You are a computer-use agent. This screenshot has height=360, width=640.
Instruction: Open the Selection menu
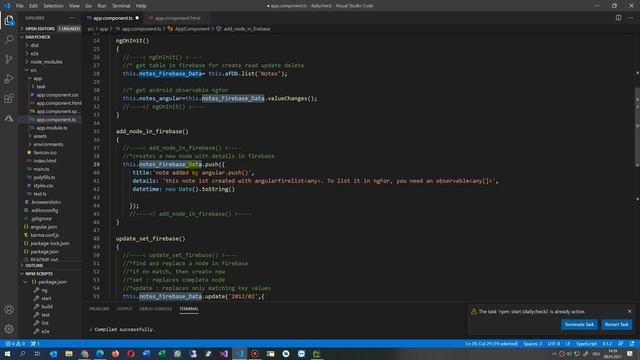click(53, 6)
